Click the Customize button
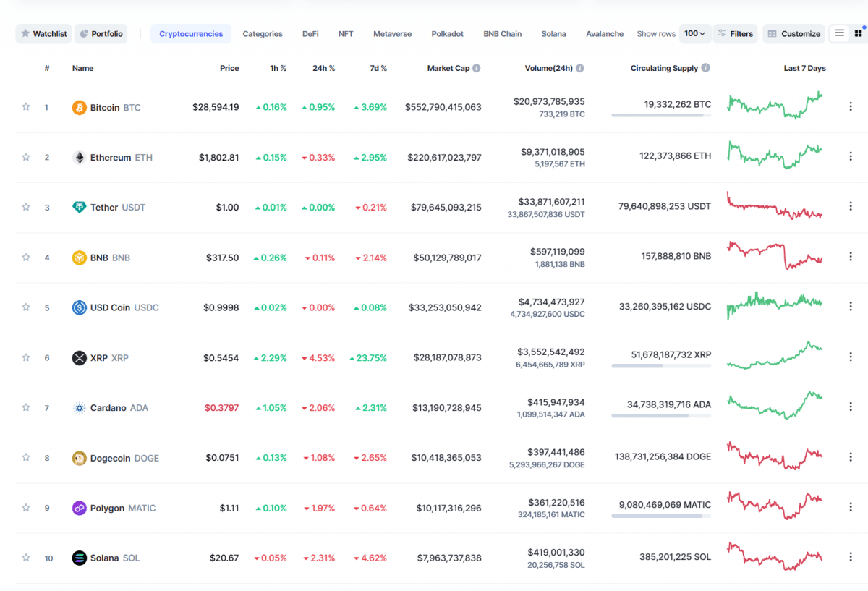 click(793, 34)
